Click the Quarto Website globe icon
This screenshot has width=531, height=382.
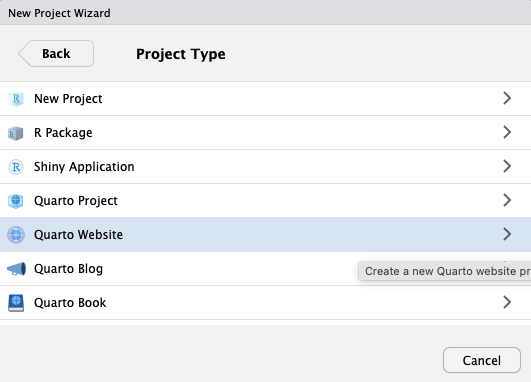(16, 235)
